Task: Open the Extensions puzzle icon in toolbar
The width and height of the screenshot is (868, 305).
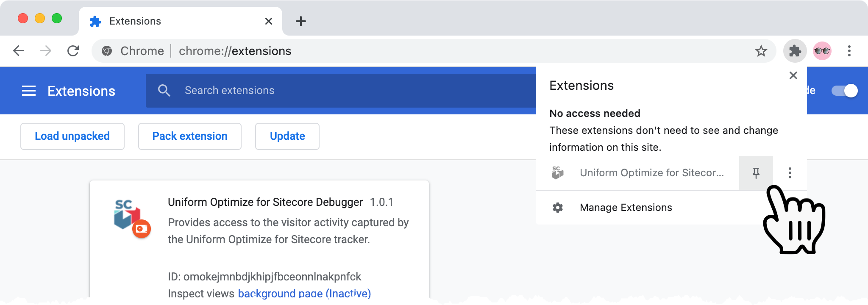Action: point(795,51)
